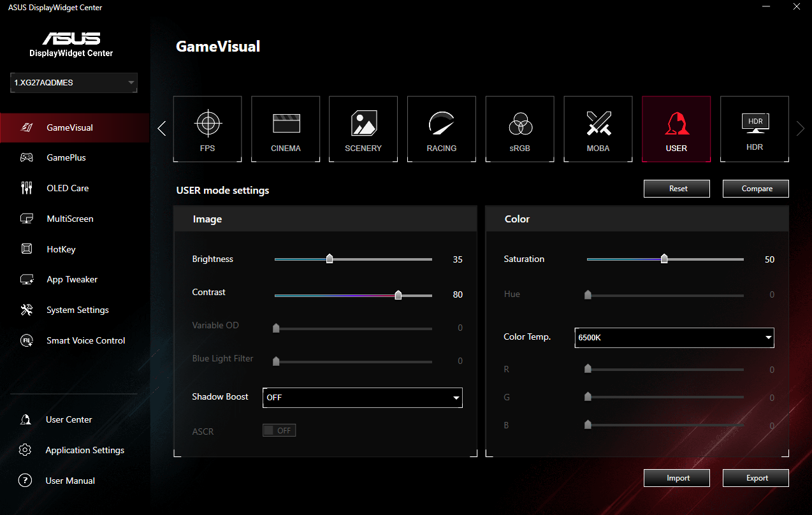The image size is (812, 515).
Task: Click the HotKey sidebar icon
Action: tap(26, 249)
